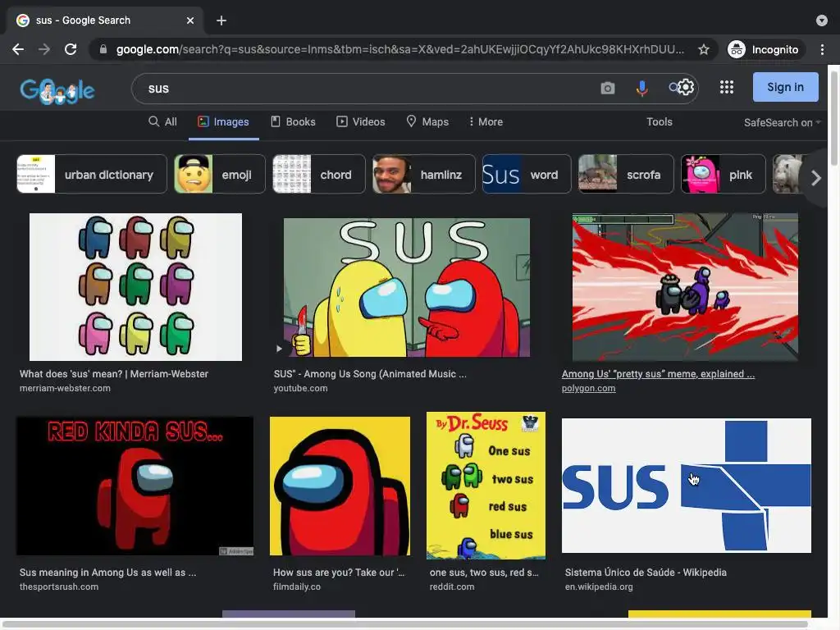Open a new tab with the plus icon
The image size is (840, 630).
tap(221, 21)
